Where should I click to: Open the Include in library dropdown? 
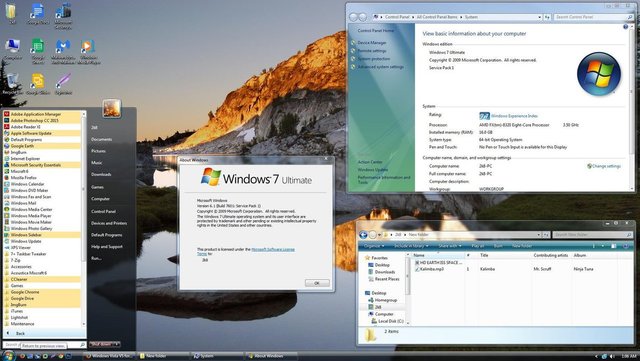(411, 246)
